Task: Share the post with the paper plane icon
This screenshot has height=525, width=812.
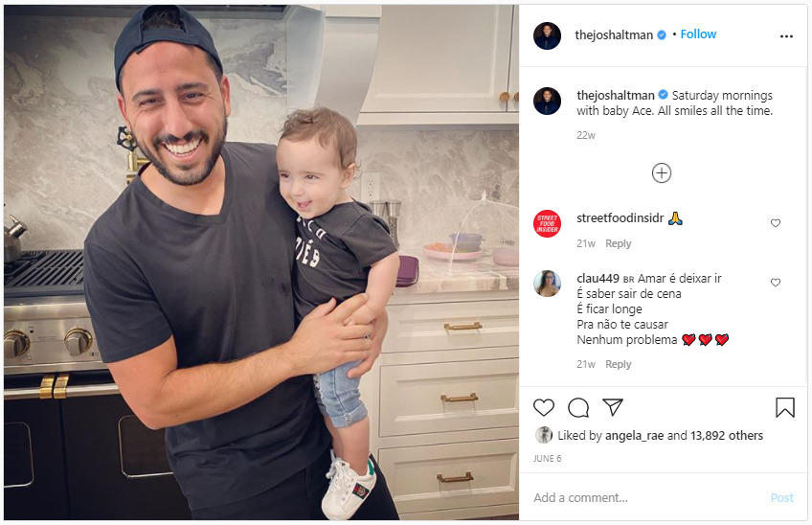Action: click(613, 407)
